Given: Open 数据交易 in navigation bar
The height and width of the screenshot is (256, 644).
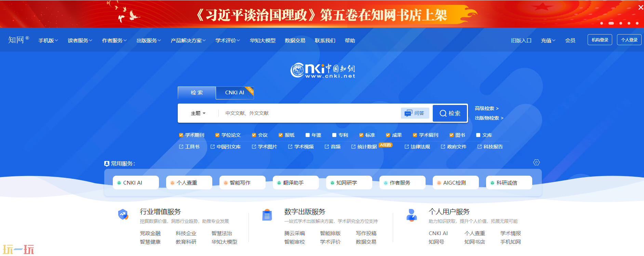Looking at the screenshot, I should (x=295, y=40).
